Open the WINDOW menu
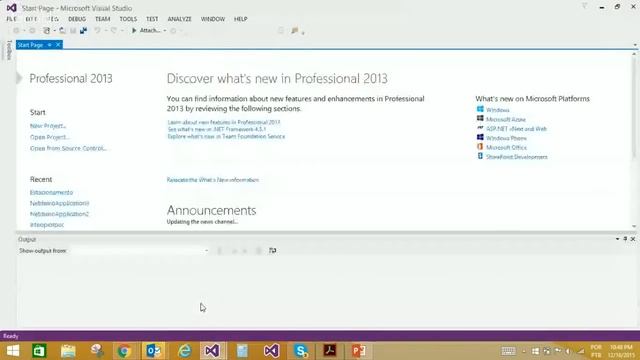This screenshot has height=360, width=640. pyautogui.click(x=213, y=19)
